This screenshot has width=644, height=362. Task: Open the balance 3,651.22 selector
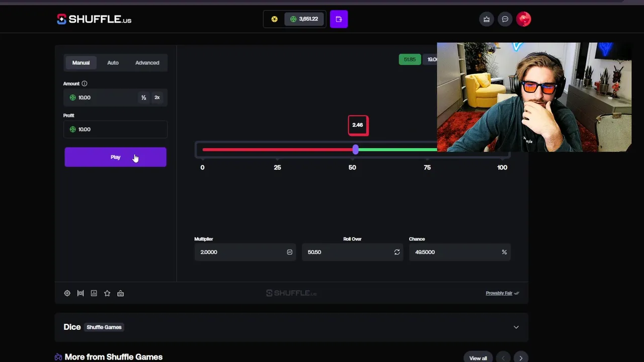304,19
